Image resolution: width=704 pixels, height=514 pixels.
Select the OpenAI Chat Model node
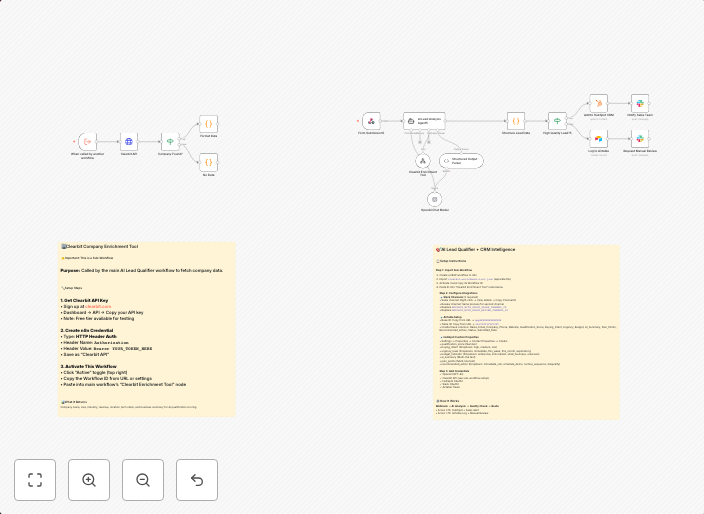[x=434, y=199]
